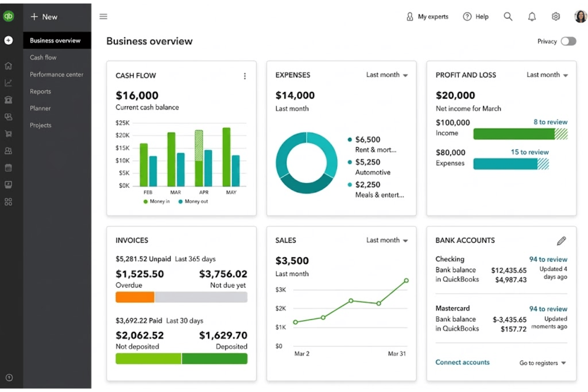Open the user profile avatar
The image size is (588, 392).
pos(580,16)
